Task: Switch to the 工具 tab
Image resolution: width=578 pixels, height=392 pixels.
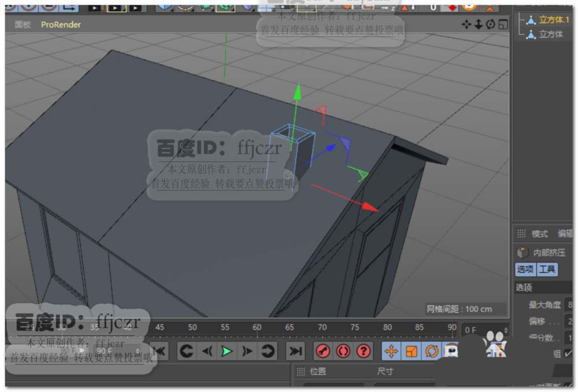Action: click(x=547, y=270)
